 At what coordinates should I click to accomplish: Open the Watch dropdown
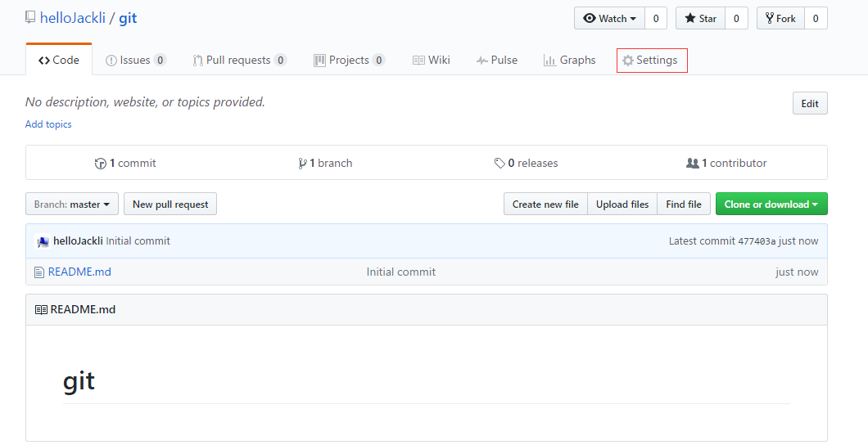tap(609, 18)
